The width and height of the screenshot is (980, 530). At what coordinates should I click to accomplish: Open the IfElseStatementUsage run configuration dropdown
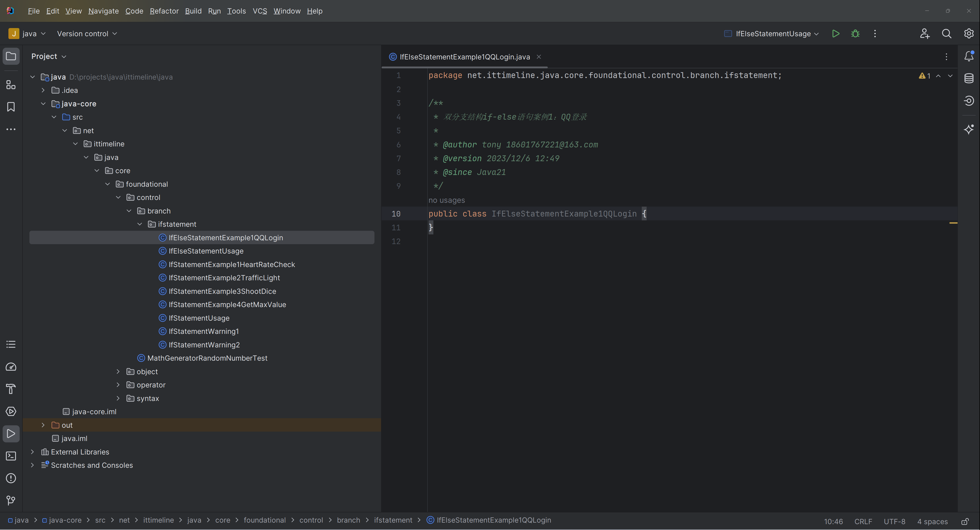coord(771,33)
